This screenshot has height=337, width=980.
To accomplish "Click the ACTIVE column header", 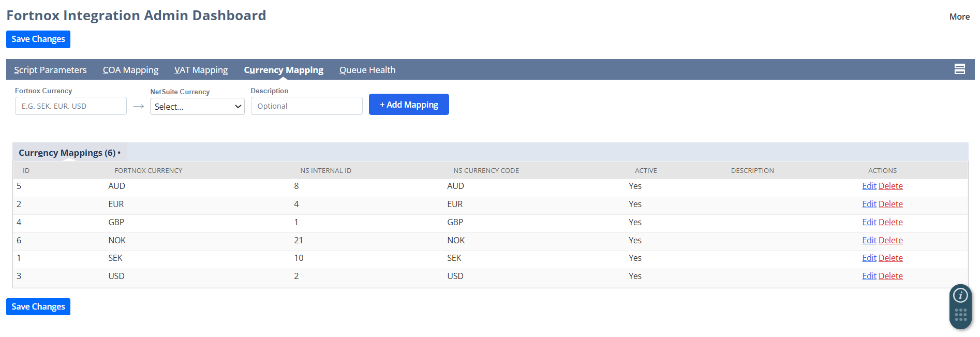I will coord(646,170).
